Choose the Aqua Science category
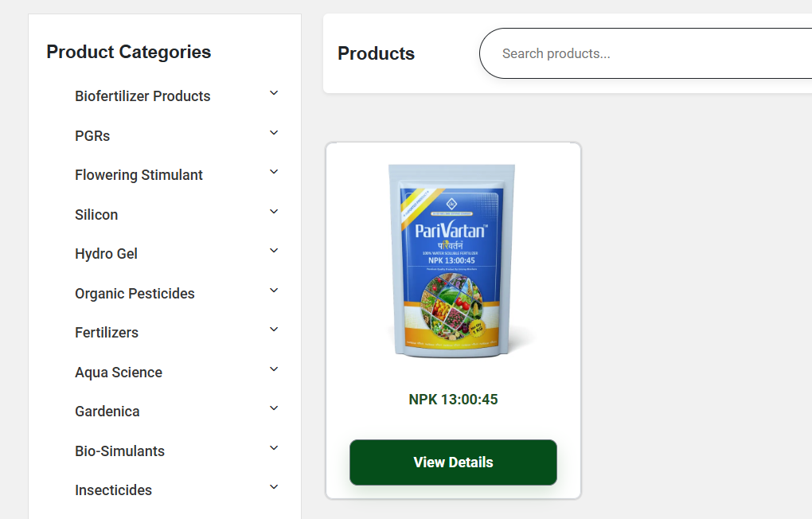The height and width of the screenshot is (519, 812). [119, 373]
